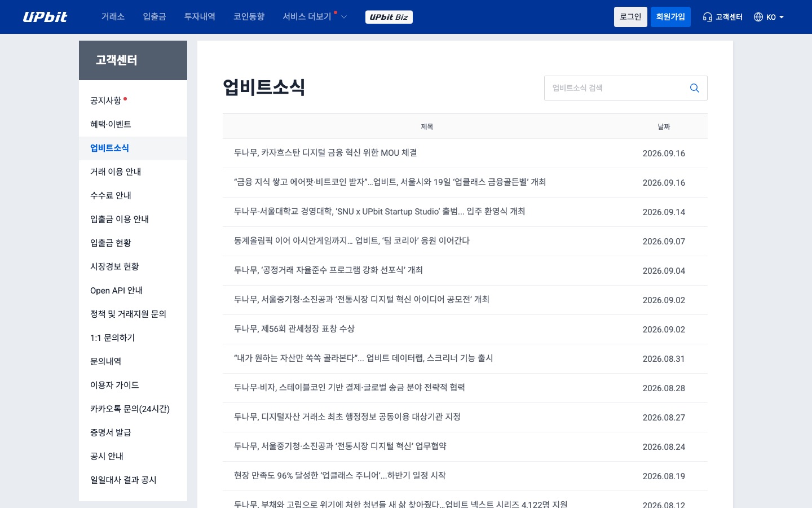Open the 팀 코리아 응원 이어간다 article
Screen dimensions: 812x508
click(352, 241)
